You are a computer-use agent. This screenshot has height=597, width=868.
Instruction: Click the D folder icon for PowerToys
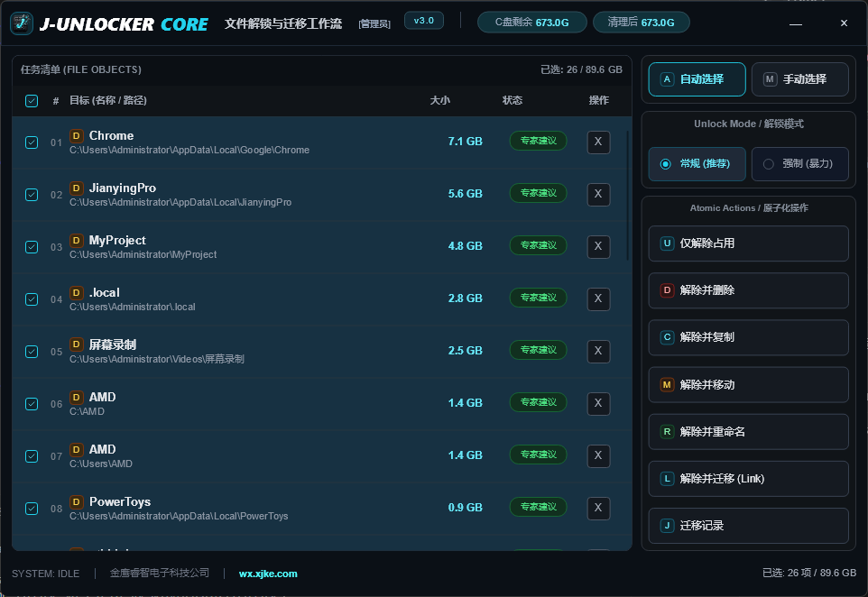tap(77, 501)
